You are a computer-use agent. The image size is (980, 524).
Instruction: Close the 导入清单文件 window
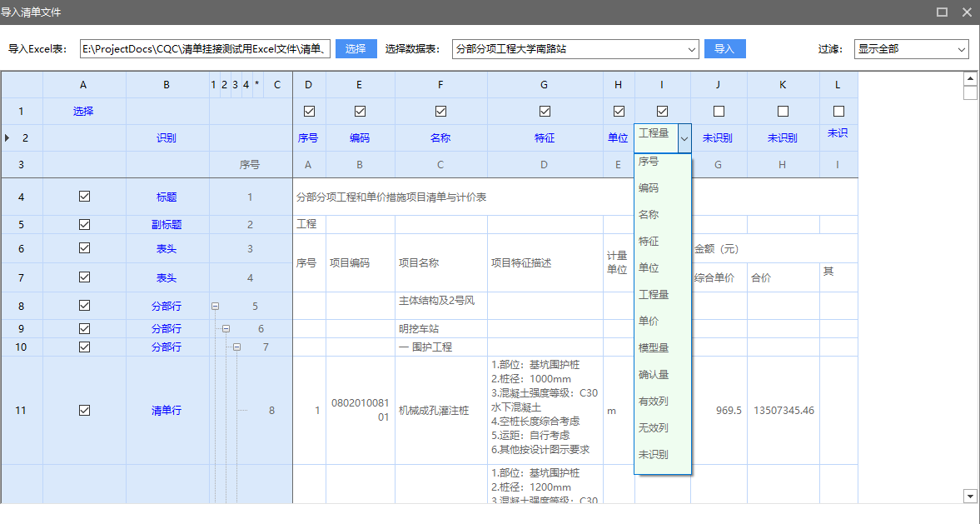coord(967,12)
